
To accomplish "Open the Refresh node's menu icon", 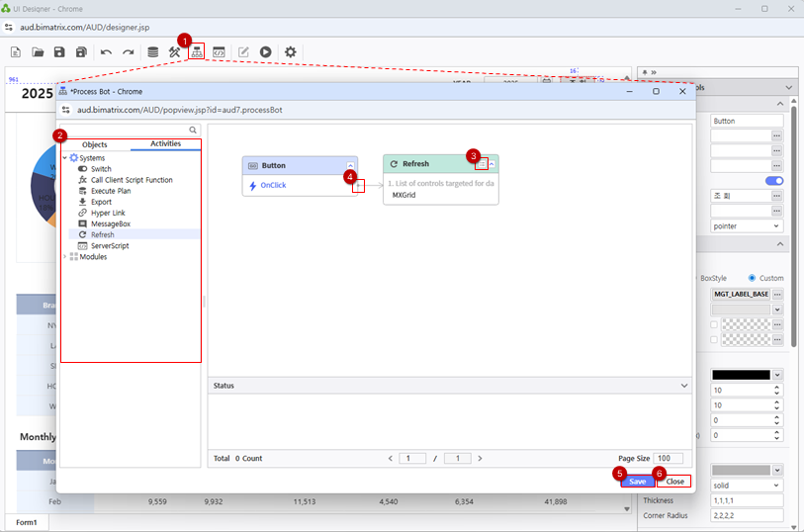I will tap(482, 164).
